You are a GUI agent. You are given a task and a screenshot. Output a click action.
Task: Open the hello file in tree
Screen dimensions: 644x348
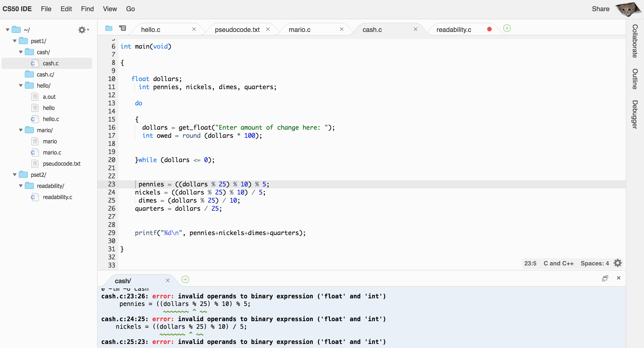click(49, 108)
